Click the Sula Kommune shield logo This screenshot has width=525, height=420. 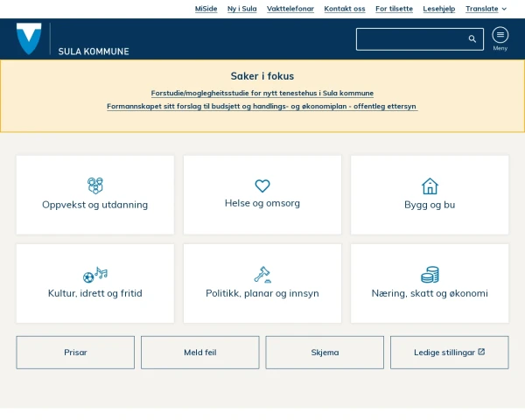click(29, 39)
